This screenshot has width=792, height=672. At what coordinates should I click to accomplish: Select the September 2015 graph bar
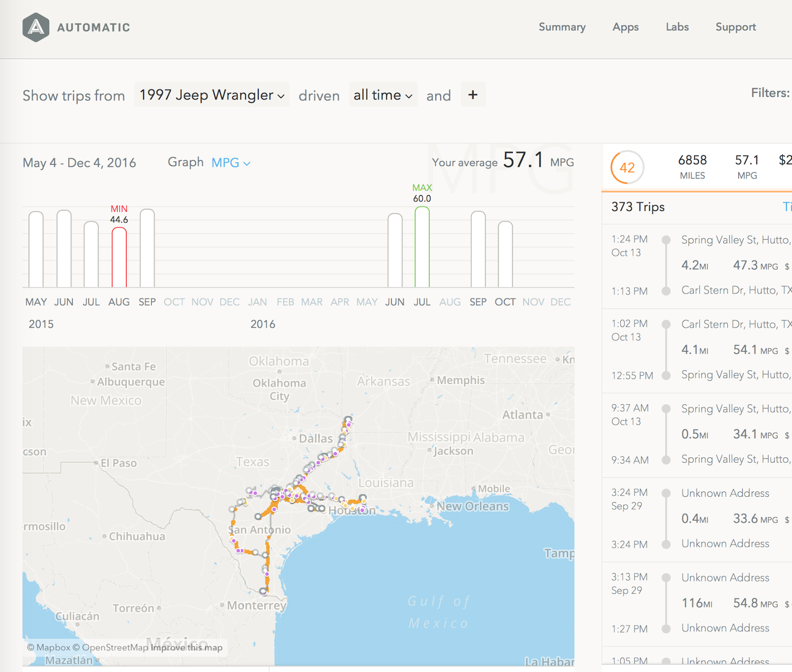148,248
